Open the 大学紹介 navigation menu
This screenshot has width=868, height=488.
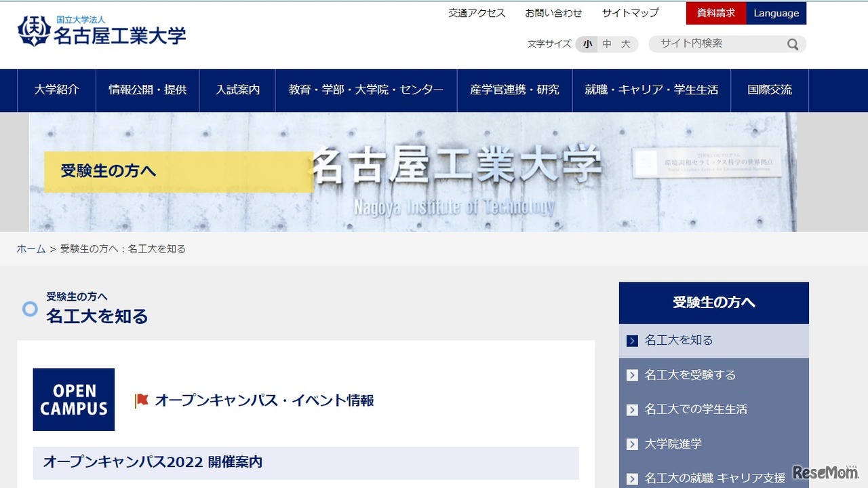pos(56,90)
